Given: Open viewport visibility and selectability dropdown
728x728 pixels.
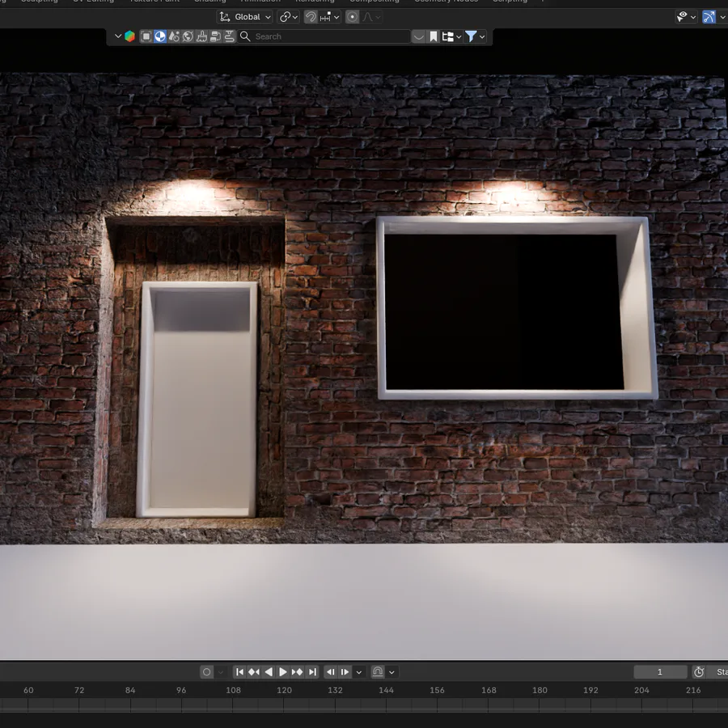Looking at the screenshot, I should [x=686, y=17].
